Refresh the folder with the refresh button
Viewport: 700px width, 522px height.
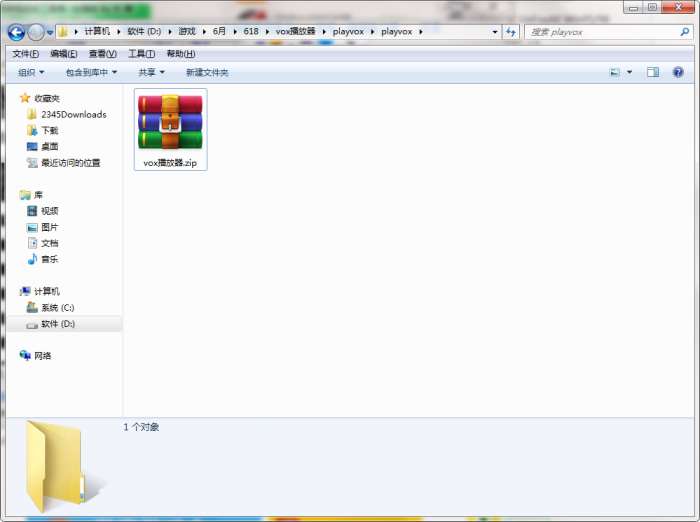pos(511,32)
